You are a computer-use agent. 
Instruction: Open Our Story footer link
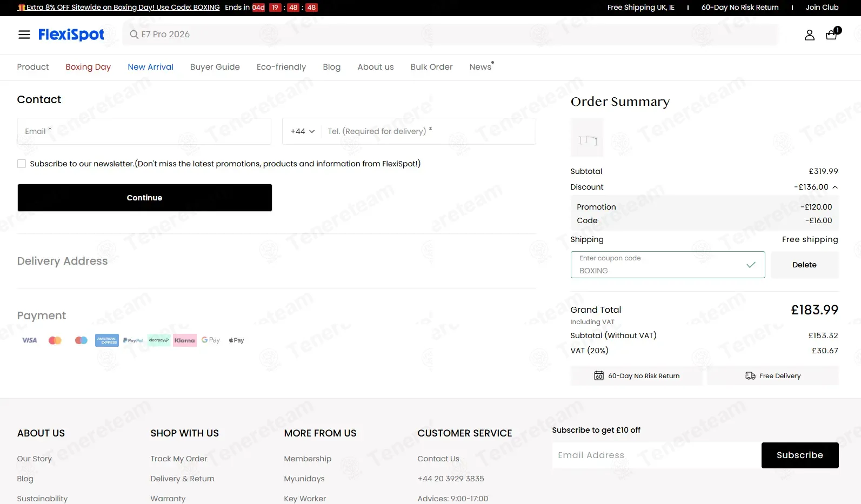35,459
